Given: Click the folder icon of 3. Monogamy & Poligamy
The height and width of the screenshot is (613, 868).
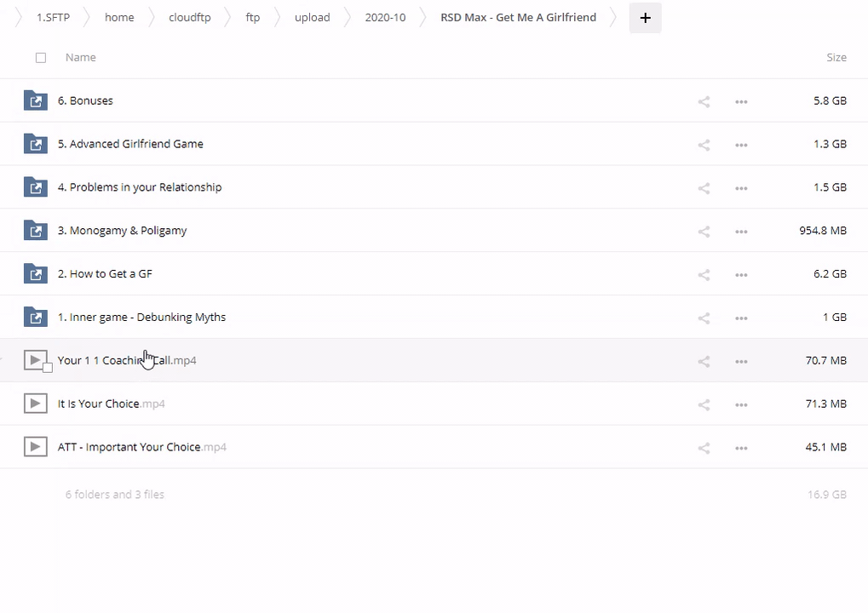Looking at the screenshot, I should (x=35, y=231).
